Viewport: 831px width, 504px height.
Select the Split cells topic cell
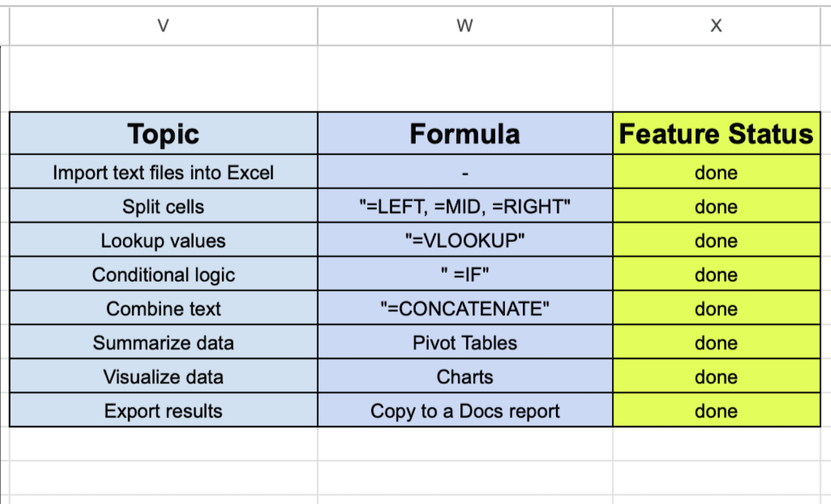tap(164, 206)
